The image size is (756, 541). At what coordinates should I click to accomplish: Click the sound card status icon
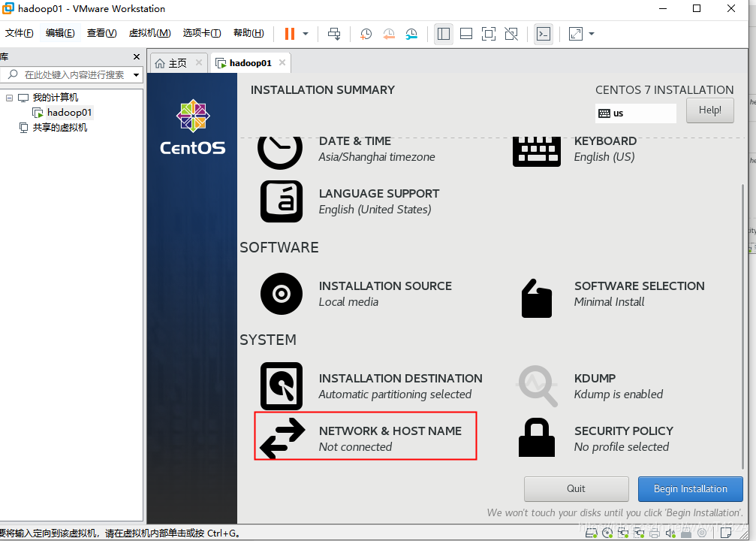(x=670, y=533)
